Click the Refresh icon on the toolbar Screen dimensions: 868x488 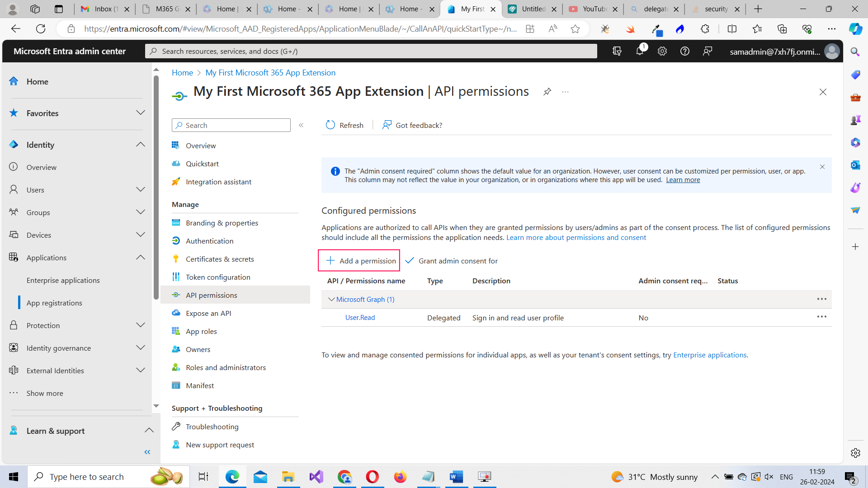click(330, 125)
